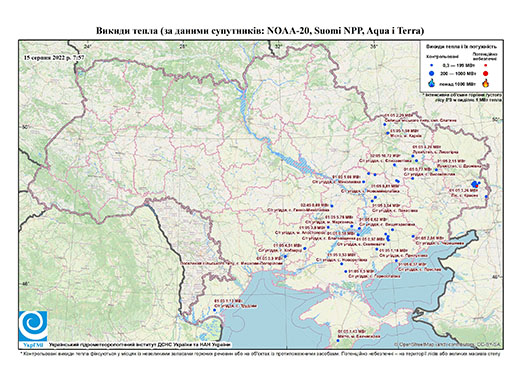
Task: Select the blue marker at bottom of Crimea
Action: 337,340
